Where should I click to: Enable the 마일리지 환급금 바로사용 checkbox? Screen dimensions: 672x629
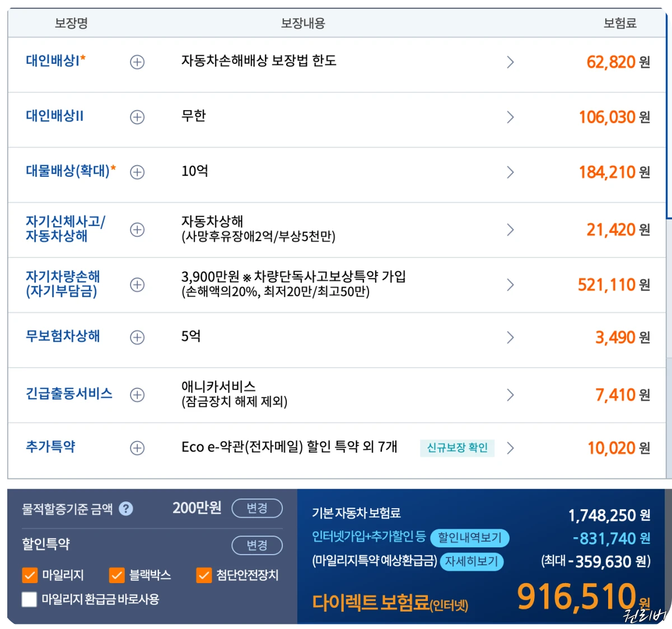click(x=29, y=599)
